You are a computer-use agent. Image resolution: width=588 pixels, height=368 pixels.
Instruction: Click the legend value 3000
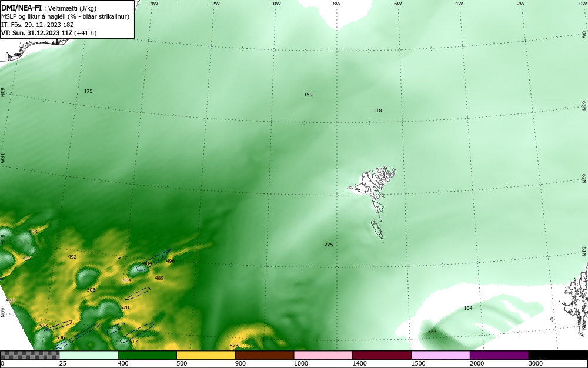coord(536,363)
